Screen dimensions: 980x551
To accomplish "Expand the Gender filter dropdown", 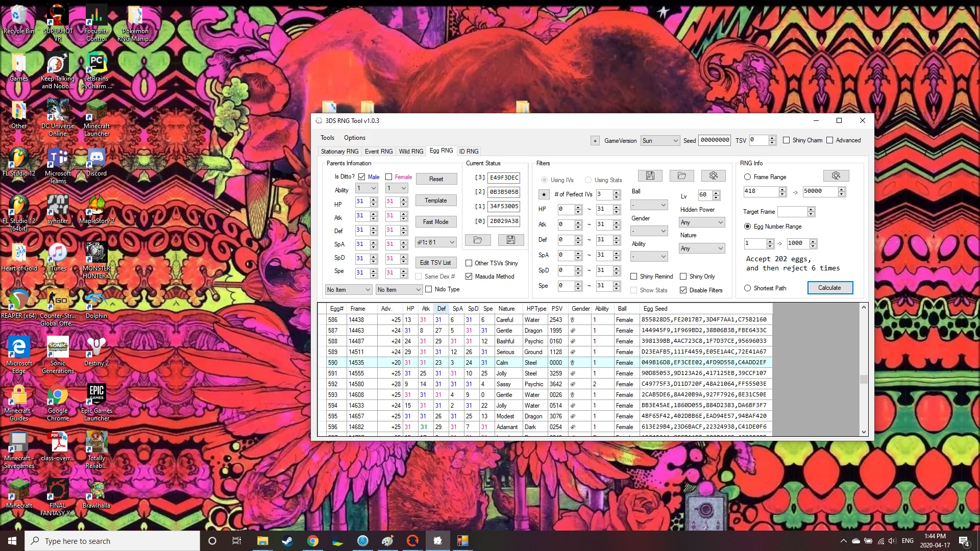I will (649, 231).
